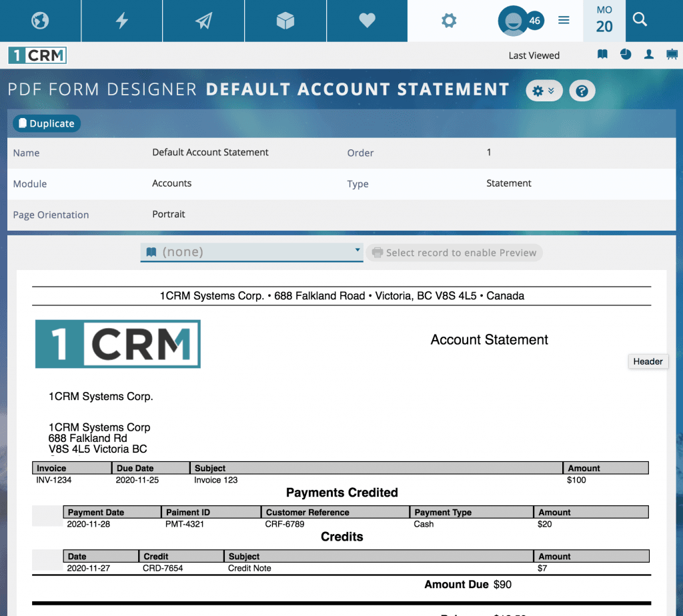Open the globe navigation icon
The image size is (683, 616).
(x=39, y=20)
